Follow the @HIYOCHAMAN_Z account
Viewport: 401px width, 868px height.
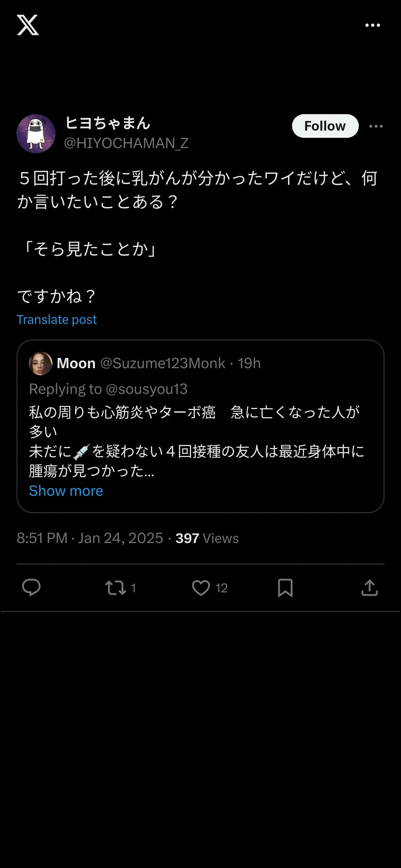pos(325,126)
